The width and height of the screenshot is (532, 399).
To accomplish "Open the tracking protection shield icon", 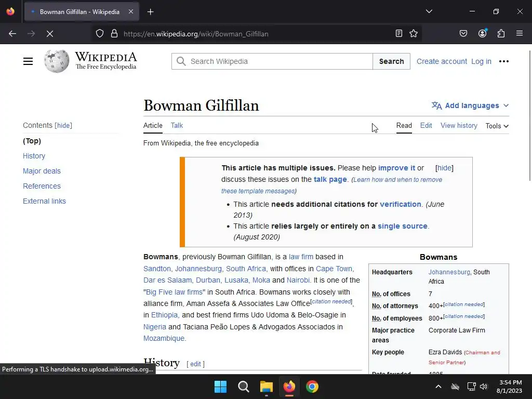I will (99, 34).
